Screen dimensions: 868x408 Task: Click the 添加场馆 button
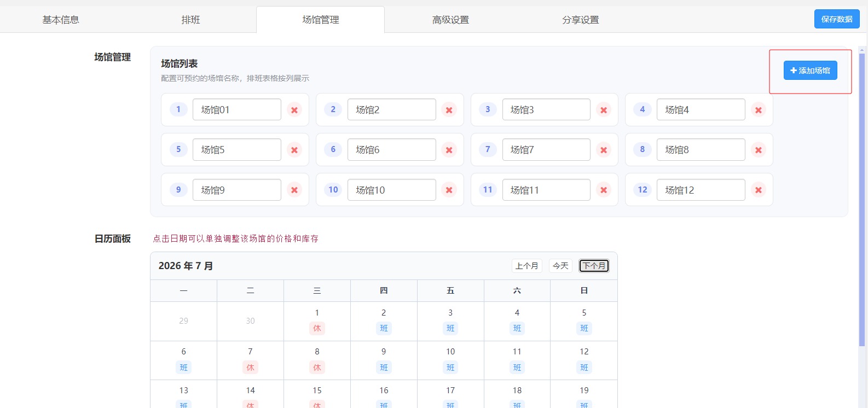point(810,71)
